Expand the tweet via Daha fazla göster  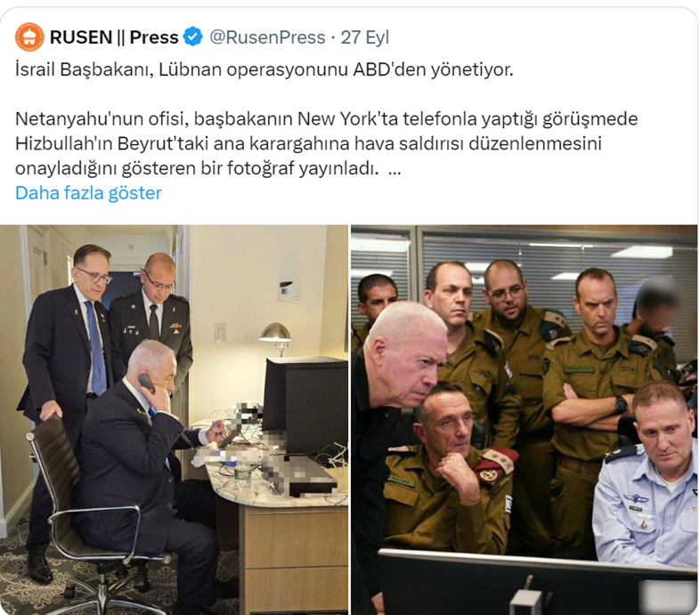[x=88, y=193]
